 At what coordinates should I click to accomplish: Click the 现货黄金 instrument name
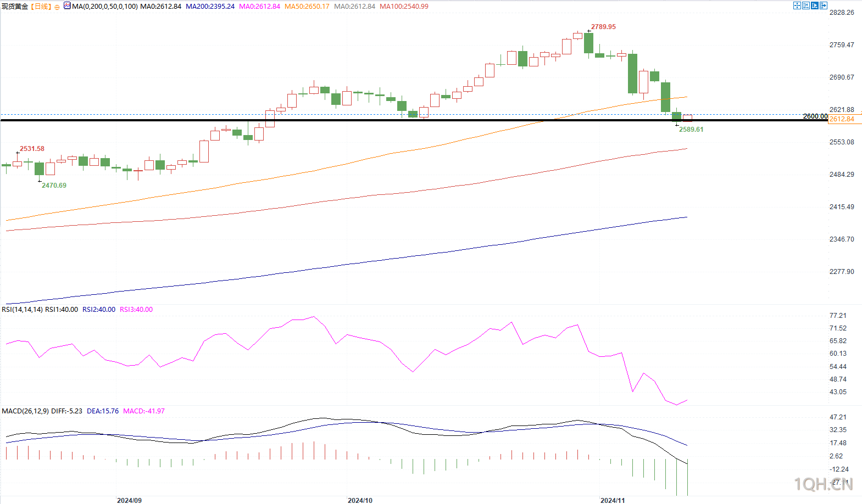tap(15, 7)
